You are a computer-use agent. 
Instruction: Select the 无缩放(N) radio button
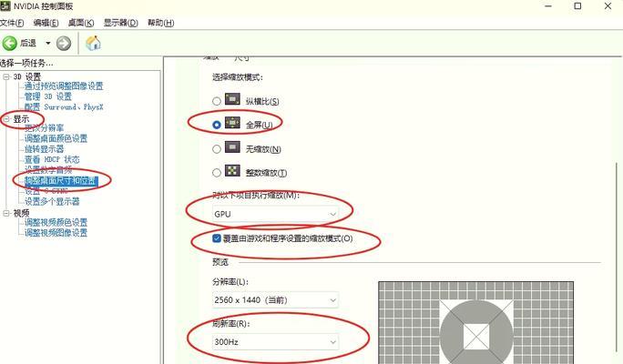point(217,149)
